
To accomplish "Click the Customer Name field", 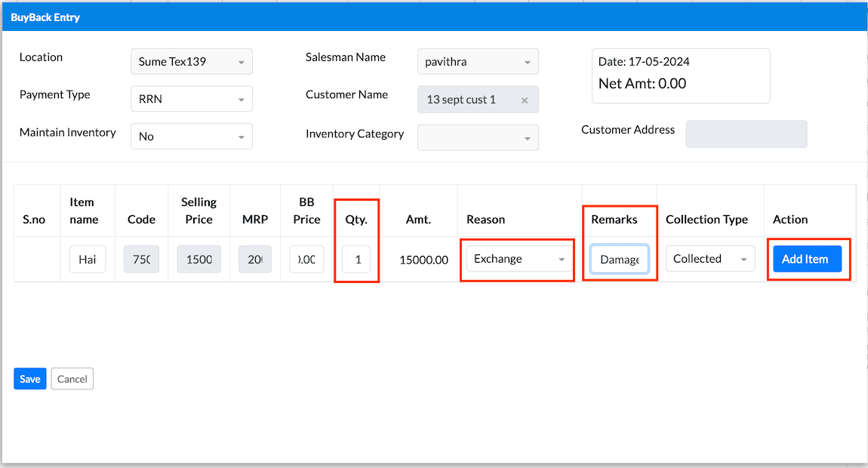I will (x=468, y=100).
